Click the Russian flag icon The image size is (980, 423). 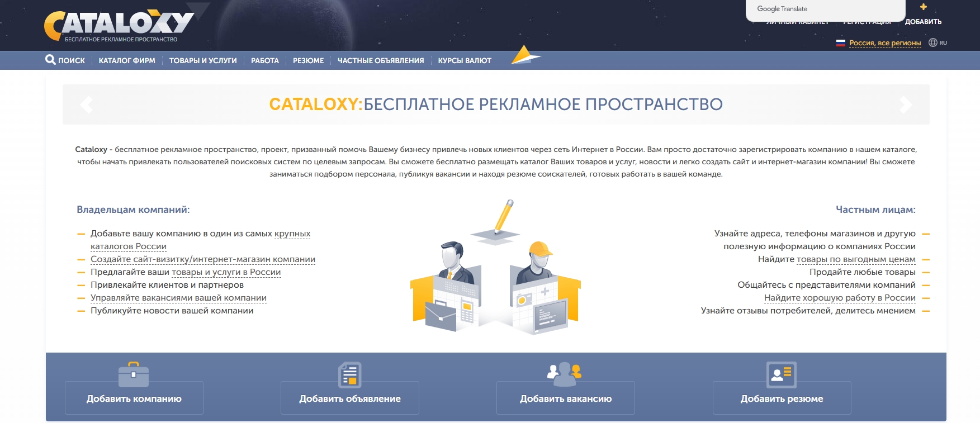coord(841,43)
